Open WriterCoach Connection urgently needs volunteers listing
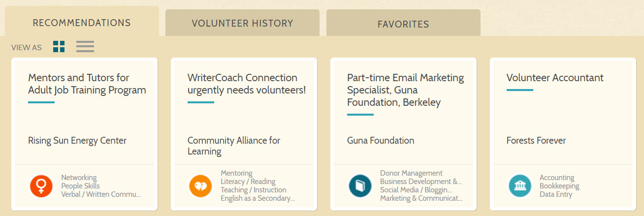Screen dimensions: 644x216 tap(247, 84)
